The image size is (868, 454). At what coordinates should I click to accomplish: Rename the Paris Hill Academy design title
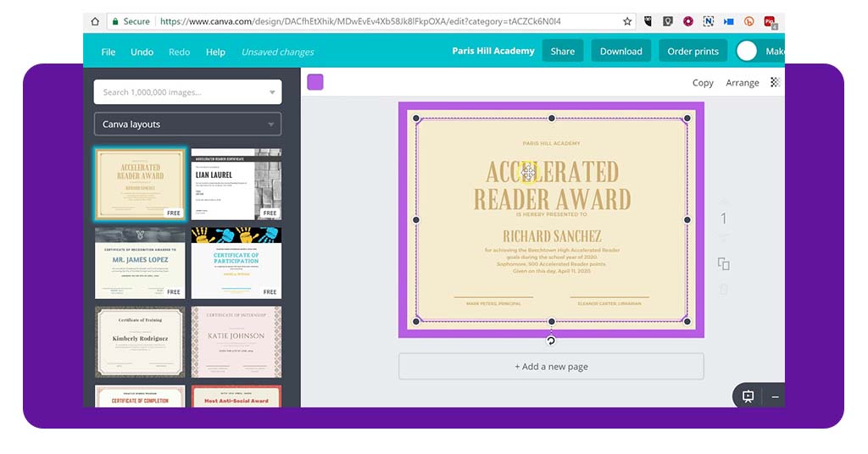(493, 51)
